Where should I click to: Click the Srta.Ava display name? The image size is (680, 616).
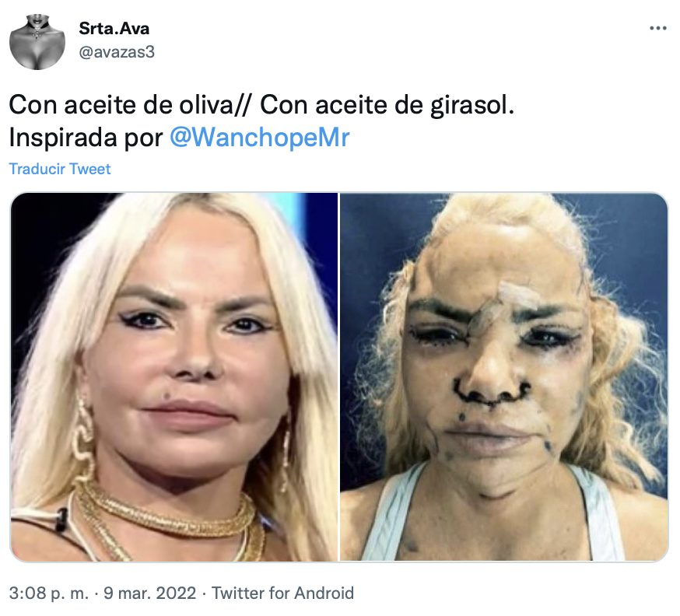114,28
